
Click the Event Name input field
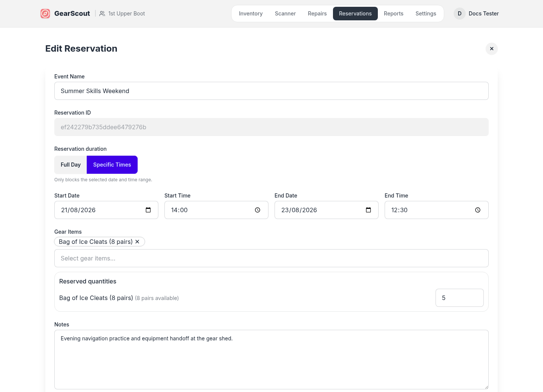[271, 91]
